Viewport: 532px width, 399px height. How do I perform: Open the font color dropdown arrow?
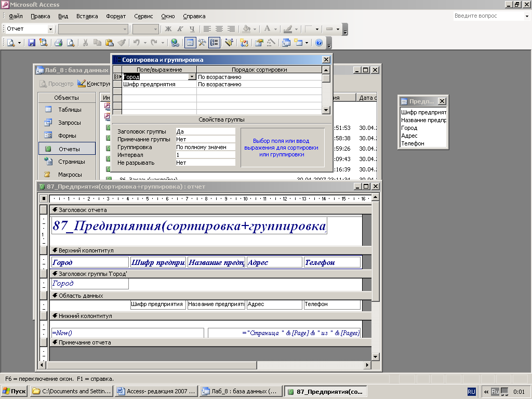pyautogui.click(x=275, y=29)
